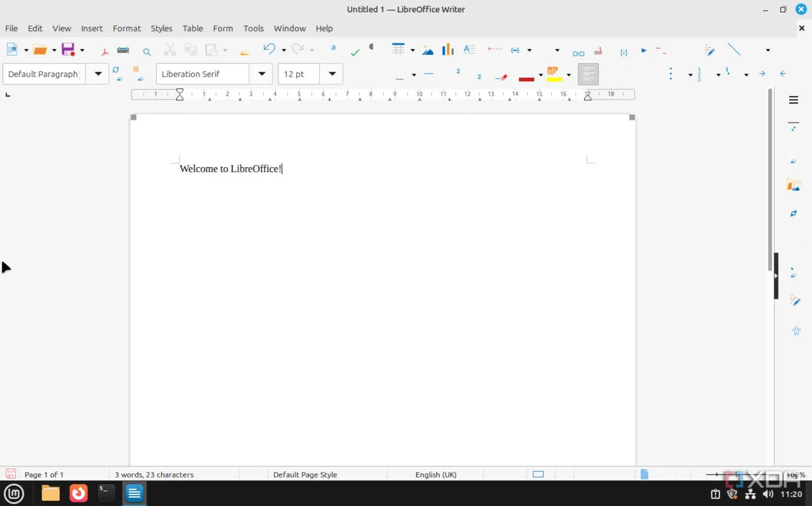The height and width of the screenshot is (506, 812).
Task: Click the English (UK) language status field
Action: [x=435, y=475]
